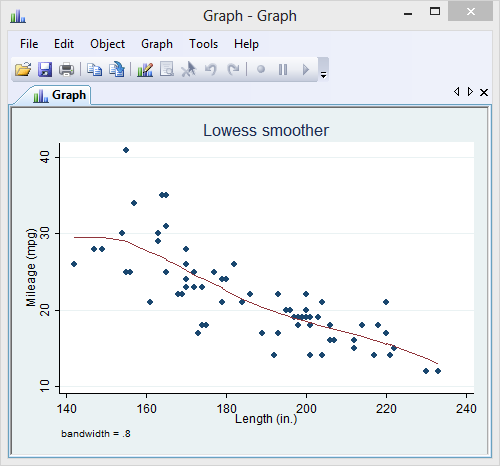Save the graph with floppy disk icon
The image size is (500, 466).
point(45,70)
